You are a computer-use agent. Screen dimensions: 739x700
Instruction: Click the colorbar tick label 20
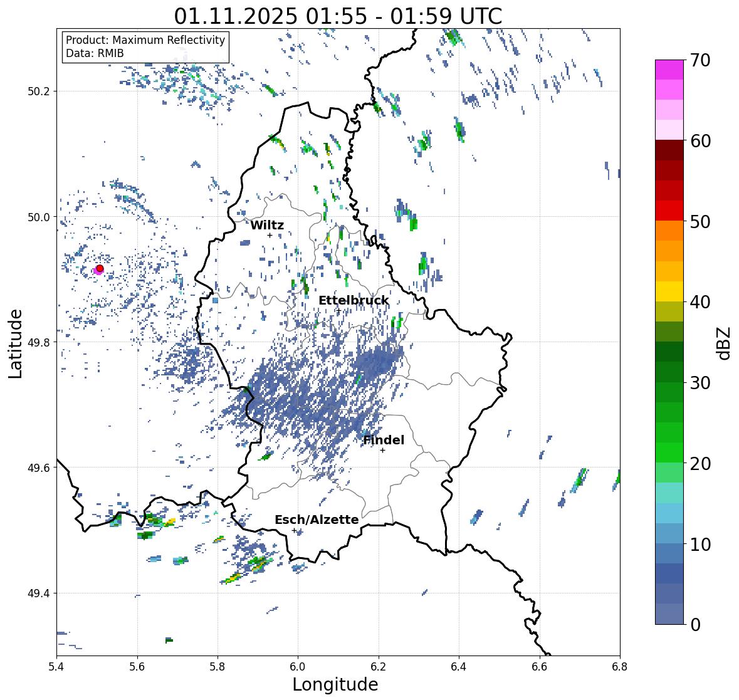700,464
